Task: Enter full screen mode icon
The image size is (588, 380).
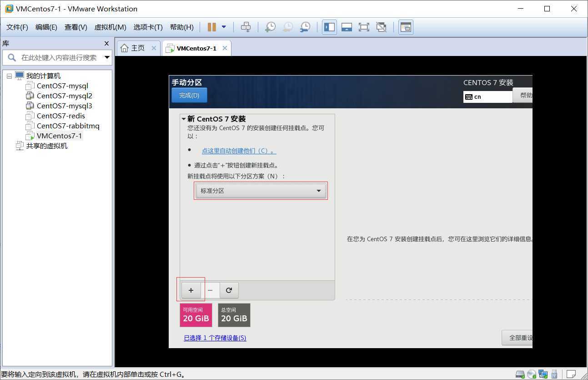Action: pos(364,27)
